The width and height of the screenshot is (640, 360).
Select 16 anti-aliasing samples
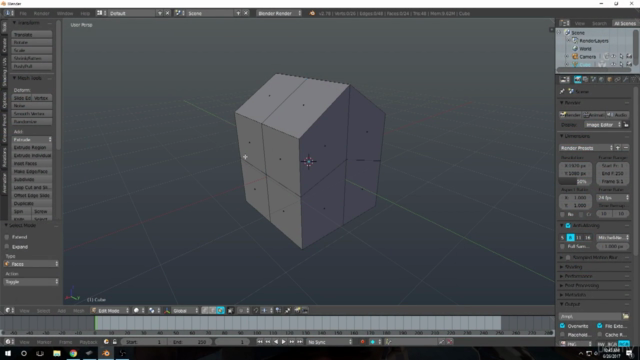point(587,238)
